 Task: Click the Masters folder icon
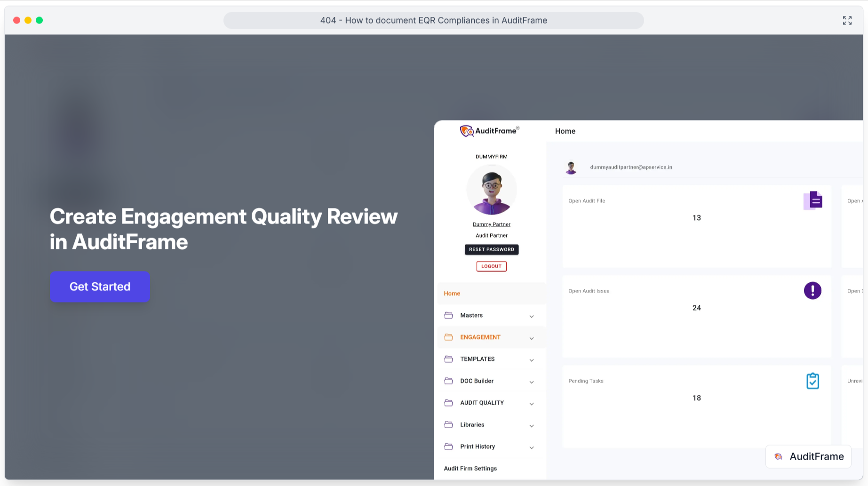448,315
